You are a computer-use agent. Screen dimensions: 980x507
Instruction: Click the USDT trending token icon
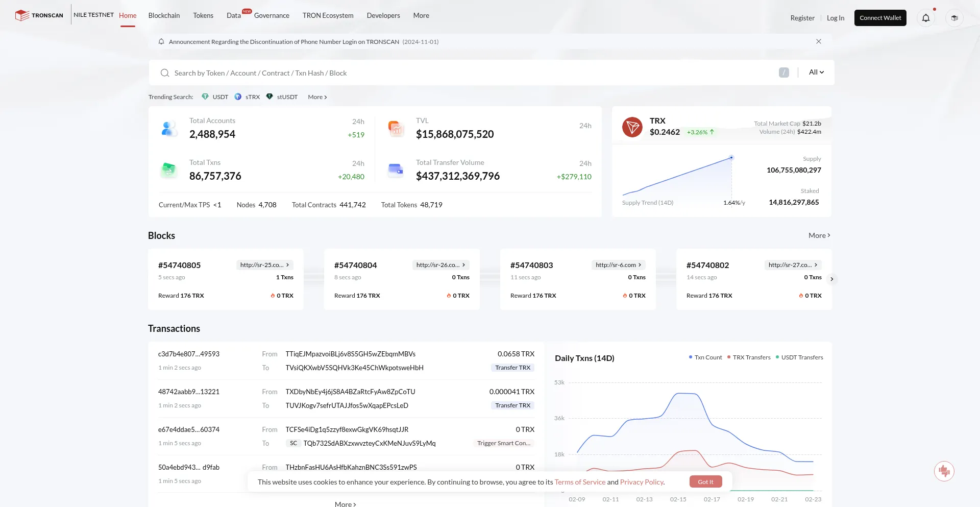pos(205,96)
